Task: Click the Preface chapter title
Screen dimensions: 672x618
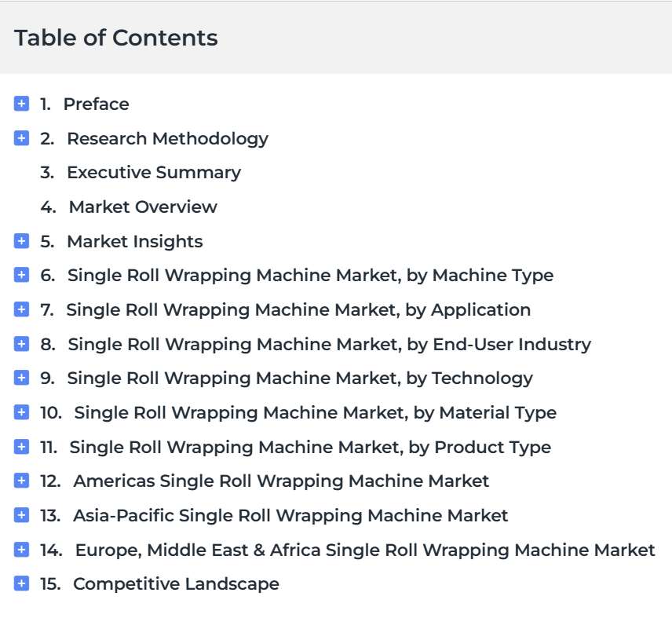Action: [x=96, y=104]
